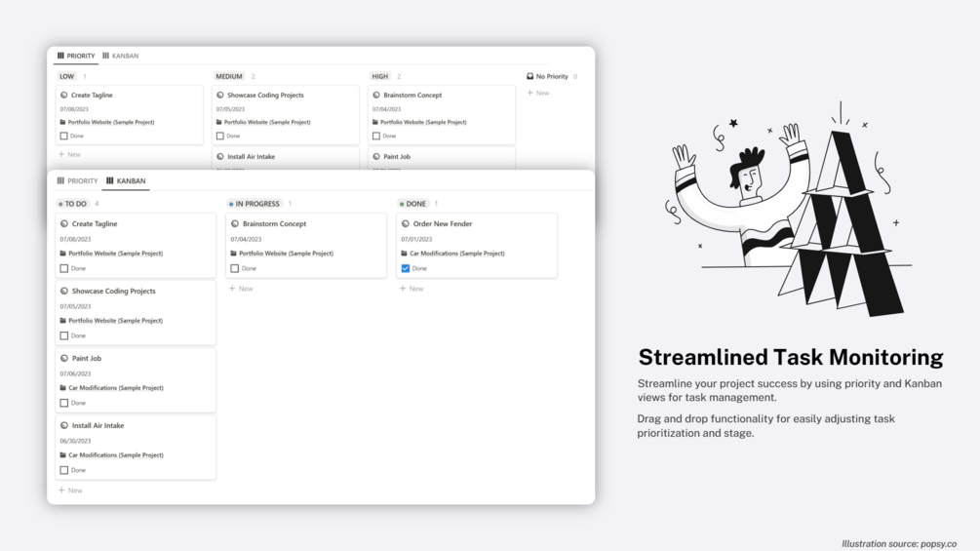This screenshot has height=551, width=980.
Task: Tick Done checkbox on Showcase Coding Projects Kanban card
Action: point(63,335)
